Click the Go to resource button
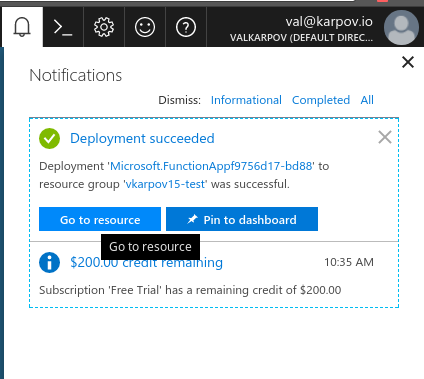Image resolution: width=424 pixels, height=379 pixels. (100, 219)
